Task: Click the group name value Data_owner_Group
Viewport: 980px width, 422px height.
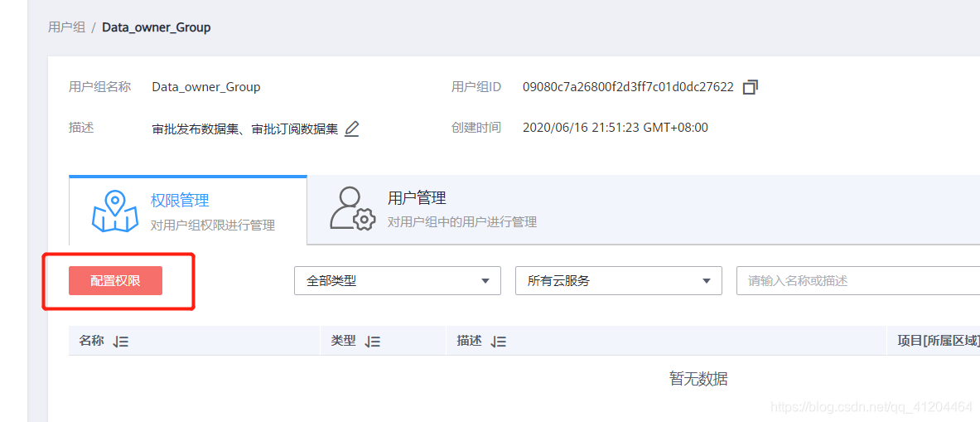Action: tap(206, 87)
